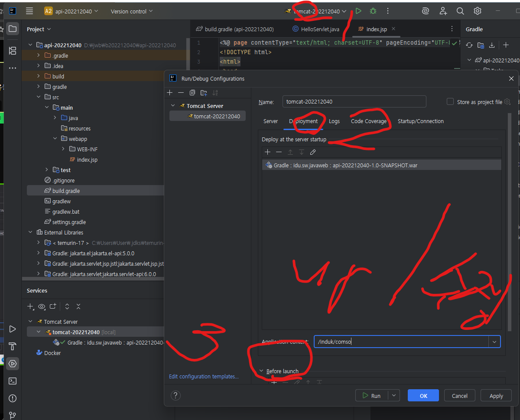Reload all Gradle projects icon

pyautogui.click(x=469, y=45)
